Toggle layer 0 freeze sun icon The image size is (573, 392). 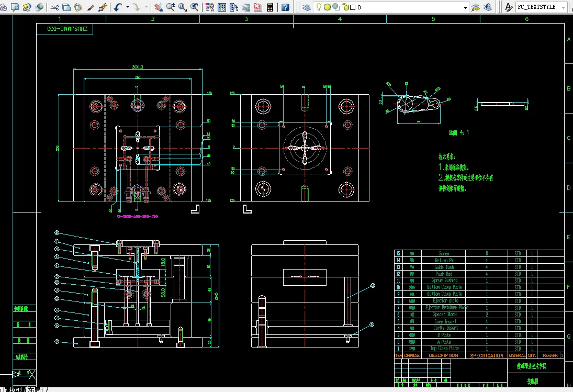coord(328,7)
